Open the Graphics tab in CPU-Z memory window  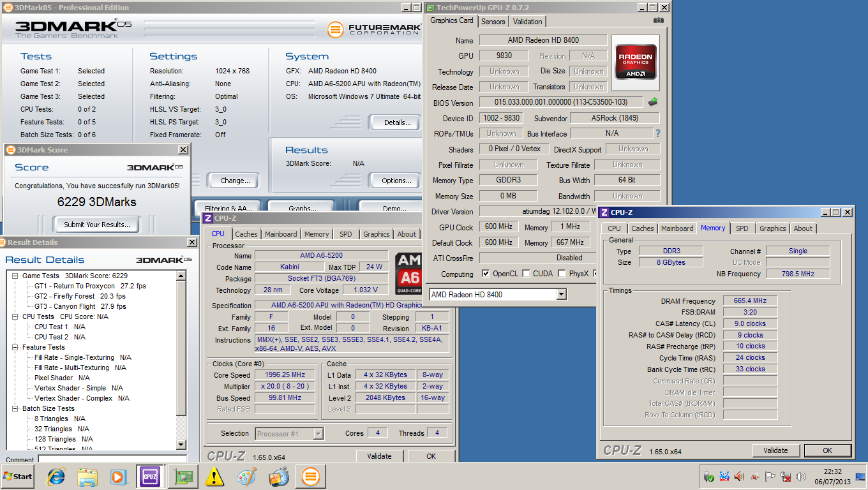pos(773,228)
